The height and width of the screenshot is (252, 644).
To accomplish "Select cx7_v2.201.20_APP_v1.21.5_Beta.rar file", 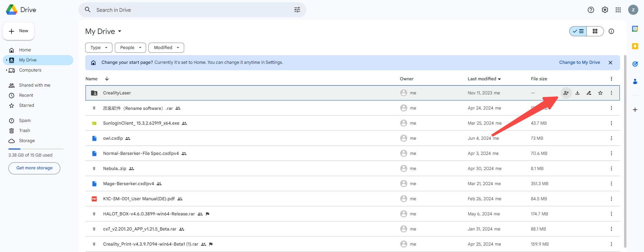I will click(352, 229).
